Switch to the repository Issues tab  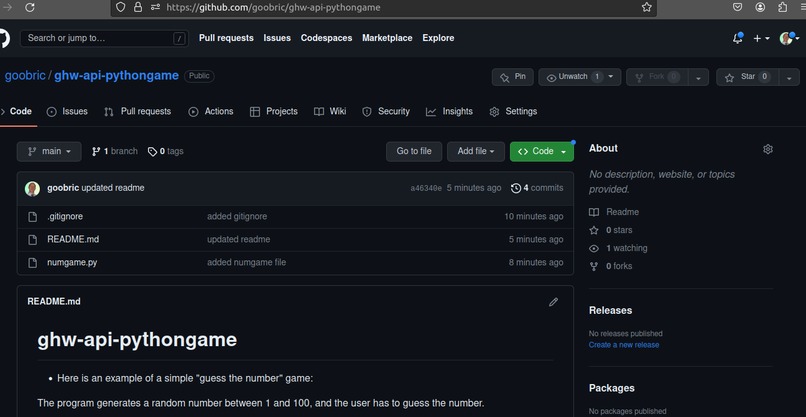67,111
